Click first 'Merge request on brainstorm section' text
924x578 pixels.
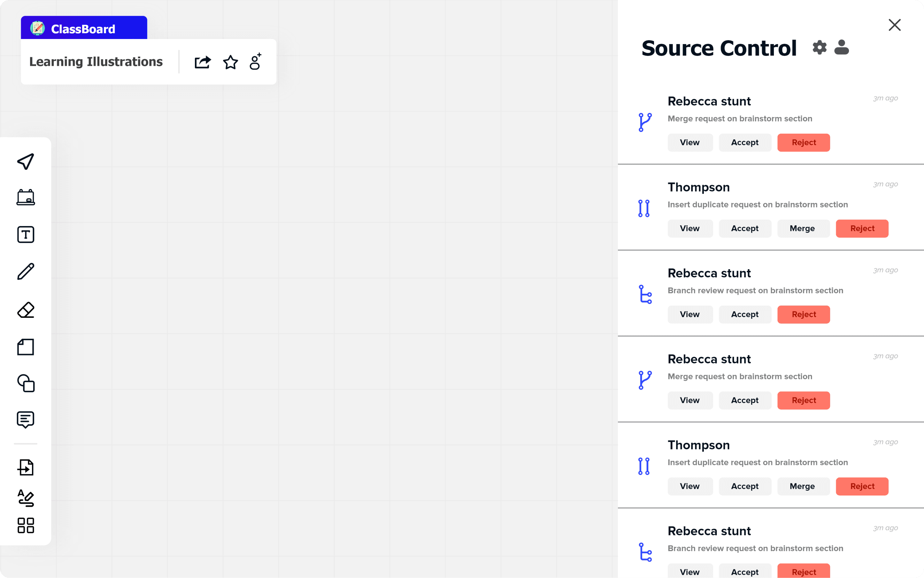(740, 119)
